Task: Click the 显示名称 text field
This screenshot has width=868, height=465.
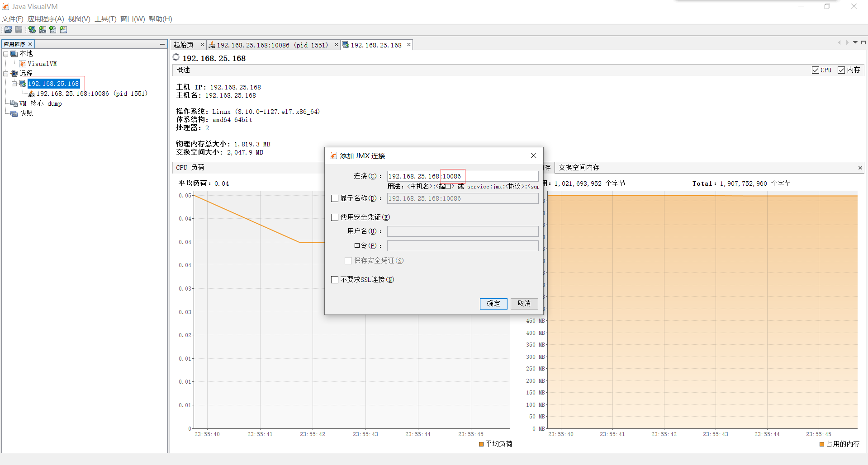Action: tap(463, 198)
